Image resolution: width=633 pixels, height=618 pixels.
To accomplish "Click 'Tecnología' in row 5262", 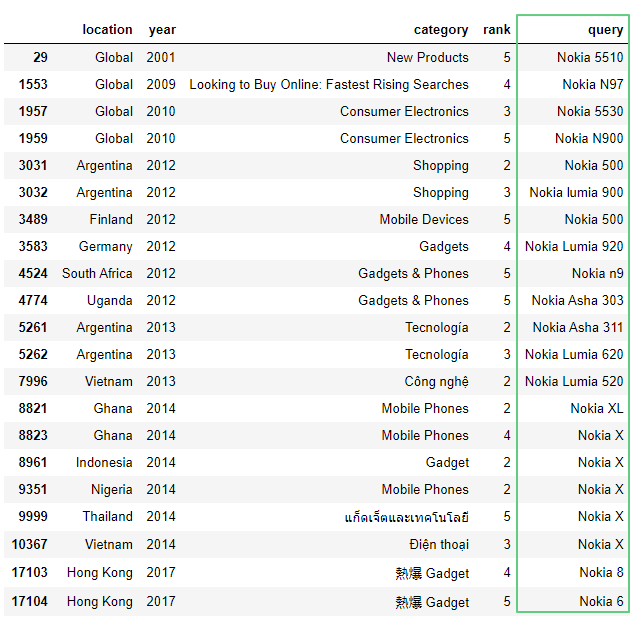I will click(436, 355).
